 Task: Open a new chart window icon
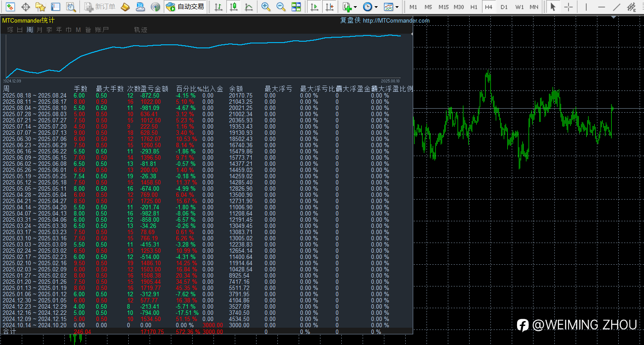(x=10, y=7)
